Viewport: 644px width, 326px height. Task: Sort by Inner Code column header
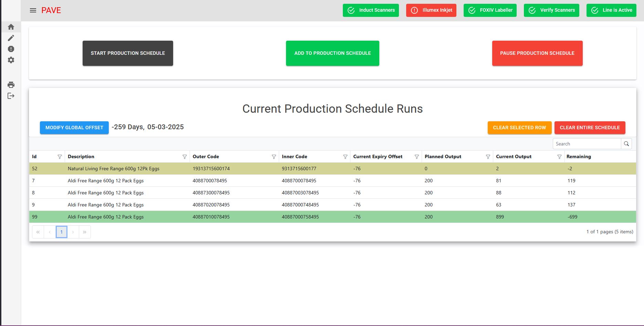tap(294, 156)
